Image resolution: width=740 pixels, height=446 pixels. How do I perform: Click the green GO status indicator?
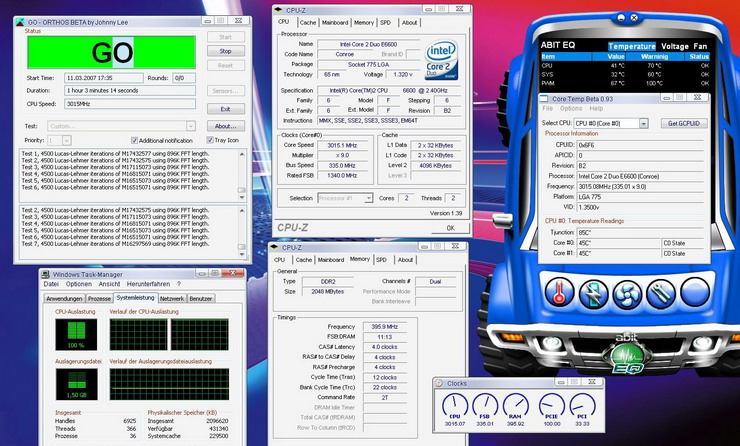coord(111,52)
